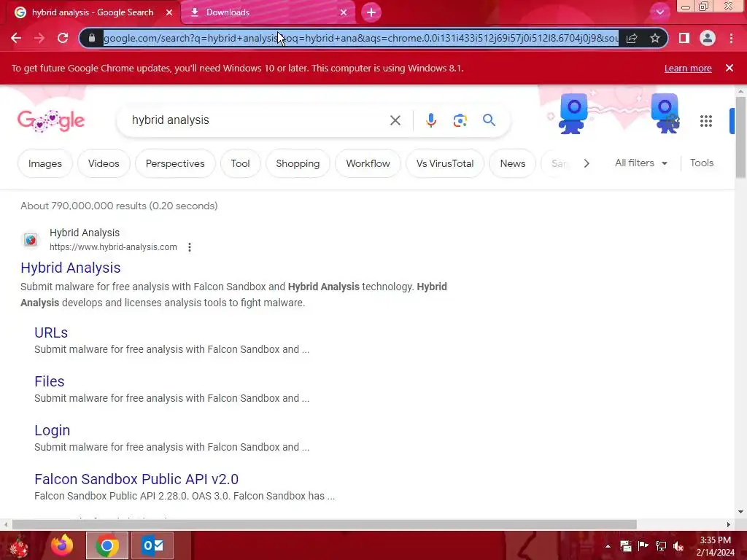747x560 pixels.
Task: View site information via the lock icon
Action: 92,38
